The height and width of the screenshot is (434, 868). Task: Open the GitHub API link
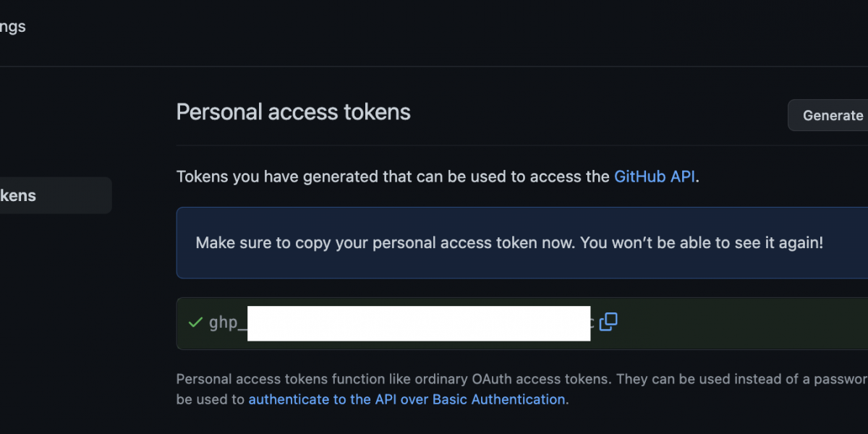pos(654,176)
